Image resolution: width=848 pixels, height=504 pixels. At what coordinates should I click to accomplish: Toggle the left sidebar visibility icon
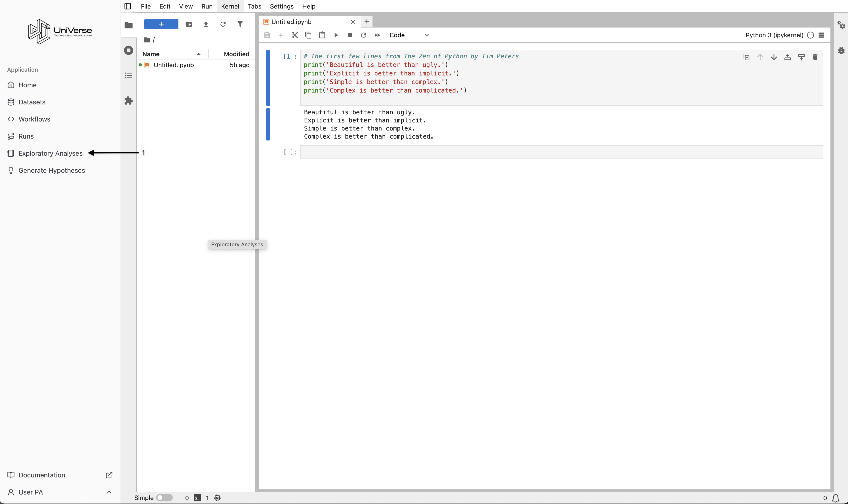pyautogui.click(x=128, y=6)
